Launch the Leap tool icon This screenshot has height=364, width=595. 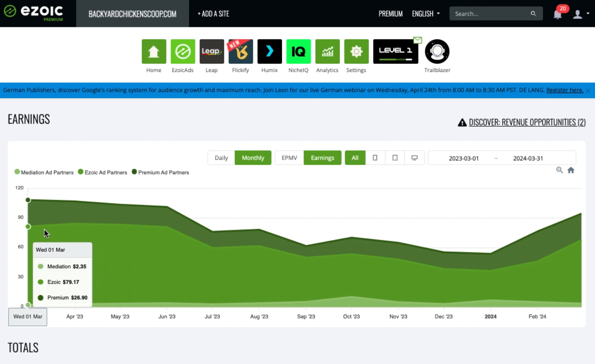point(212,52)
